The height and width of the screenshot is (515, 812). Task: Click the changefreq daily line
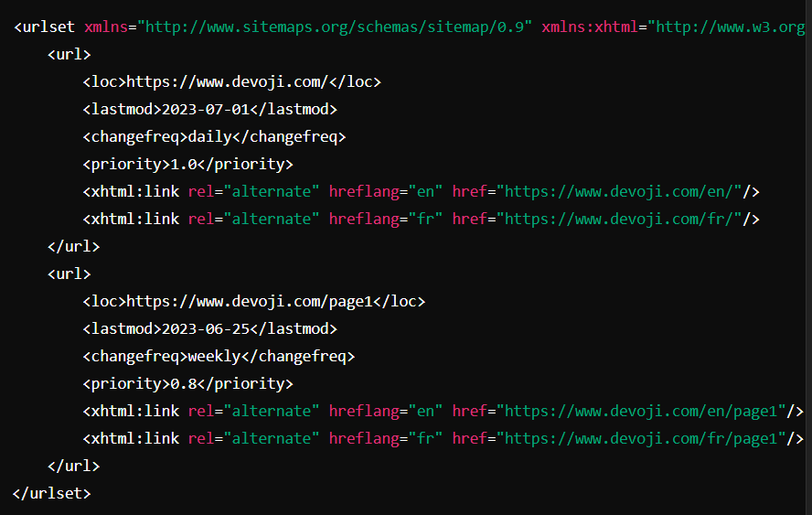214,137
